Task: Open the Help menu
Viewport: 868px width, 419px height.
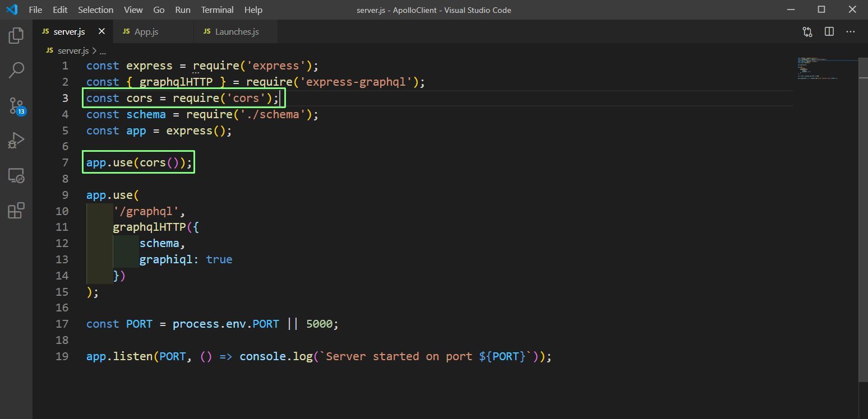Action: [253, 10]
